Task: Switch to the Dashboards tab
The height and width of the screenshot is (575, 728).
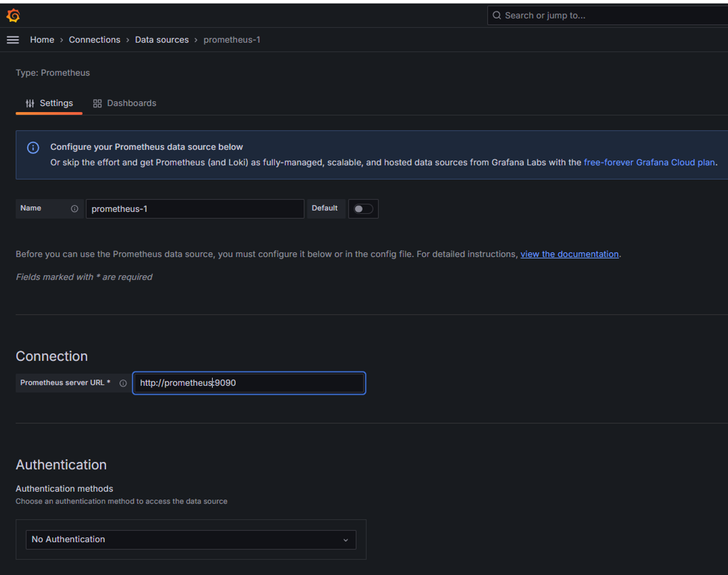Action: [x=131, y=103]
